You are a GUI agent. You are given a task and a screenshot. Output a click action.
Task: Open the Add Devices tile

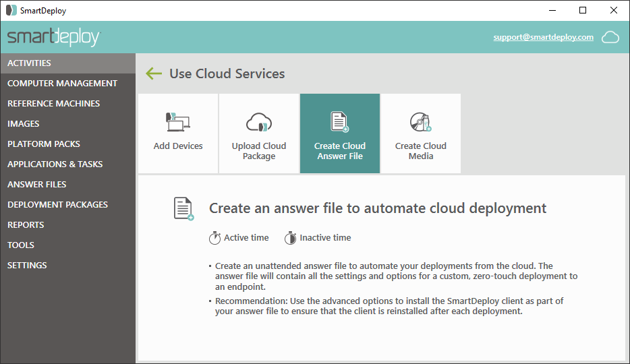[178, 133]
